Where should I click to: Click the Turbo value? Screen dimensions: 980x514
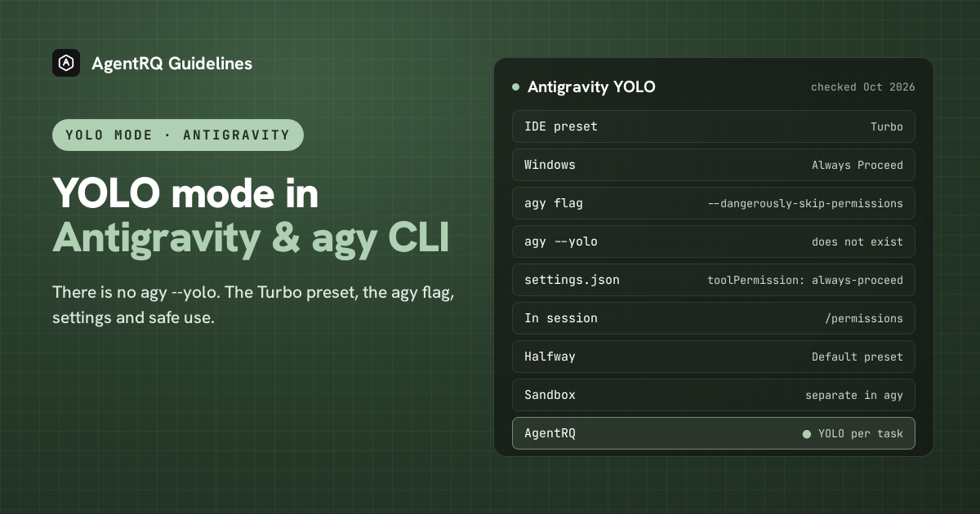887,126
